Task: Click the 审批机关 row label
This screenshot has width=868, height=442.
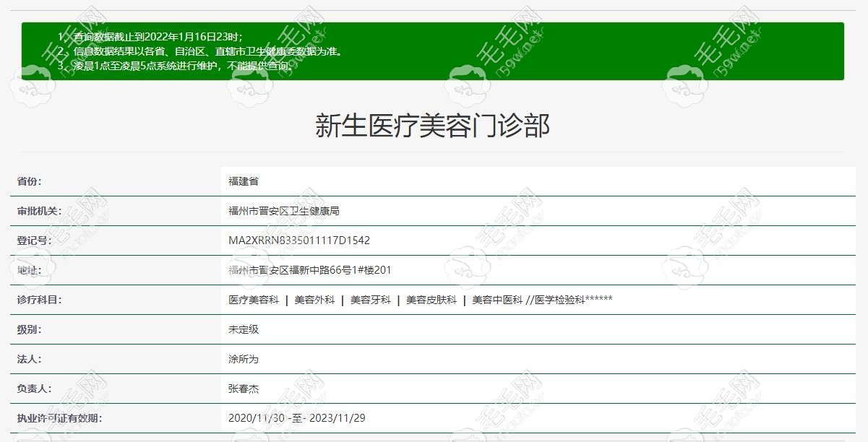Action: tap(40, 211)
